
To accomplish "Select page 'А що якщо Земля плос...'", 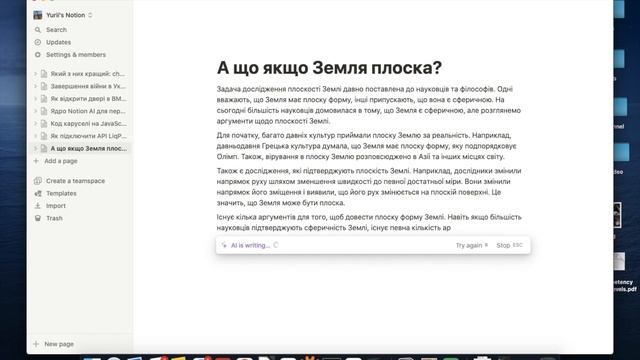I will coord(89,149).
